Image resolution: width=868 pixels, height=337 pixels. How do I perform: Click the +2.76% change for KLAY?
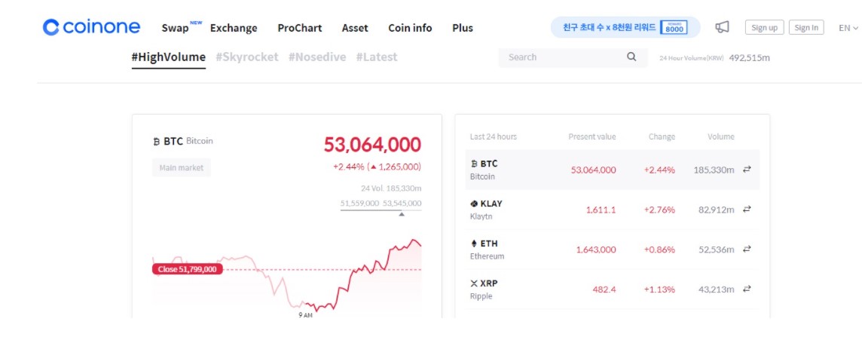pyautogui.click(x=659, y=210)
